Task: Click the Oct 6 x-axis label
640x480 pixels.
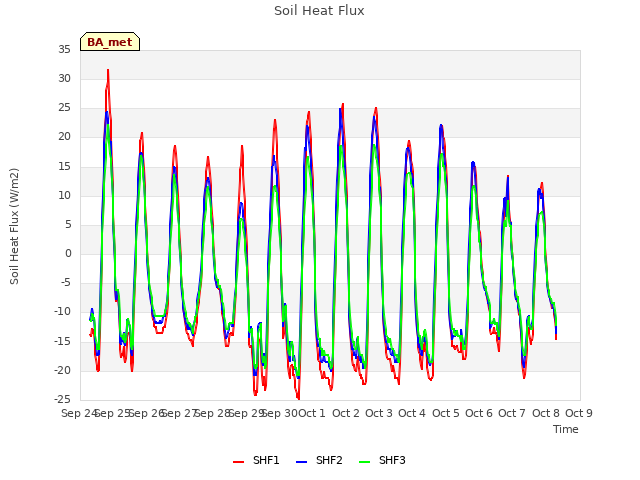Action: 479,413
